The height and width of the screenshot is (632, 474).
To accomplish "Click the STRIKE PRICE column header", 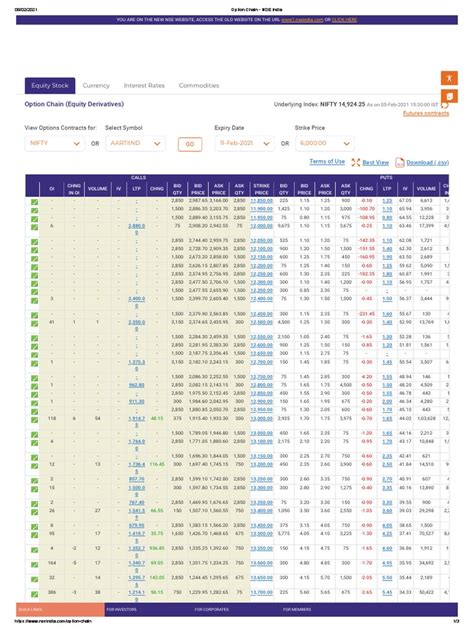I will [x=261, y=189].
